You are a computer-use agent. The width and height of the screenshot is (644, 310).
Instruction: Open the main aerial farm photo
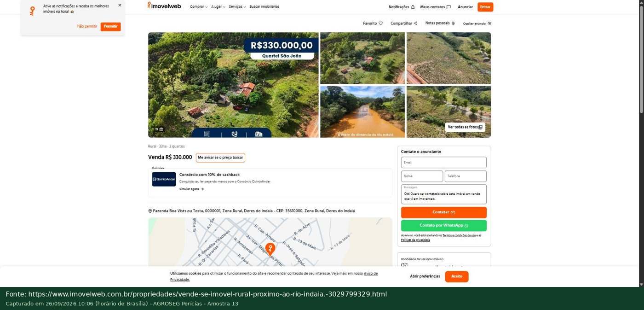coord(233,85)
